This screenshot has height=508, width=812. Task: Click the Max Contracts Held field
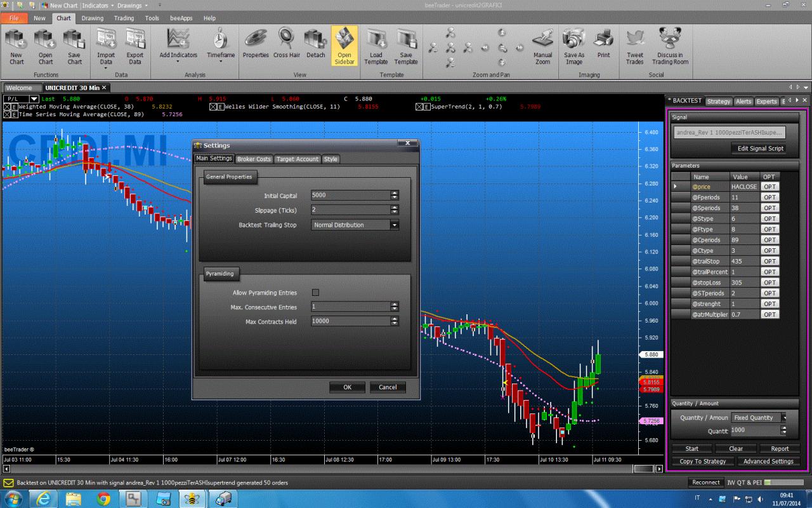click(350, 321)
